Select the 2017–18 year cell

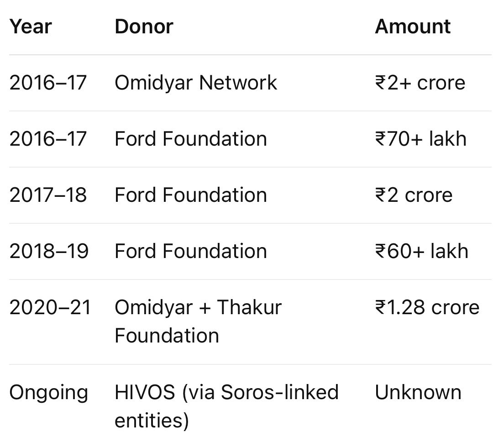pyautogui.click(x=48, y=195)
